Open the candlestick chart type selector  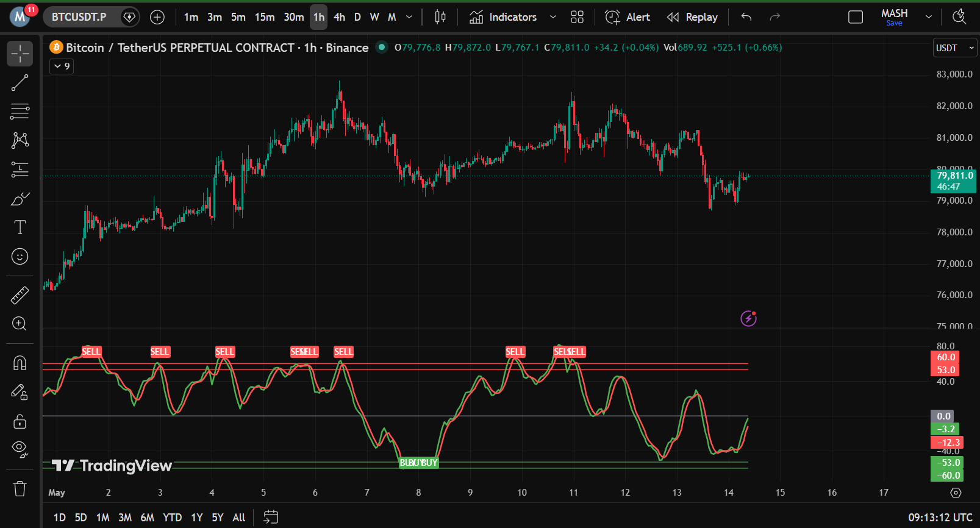(x=440, y=17)
